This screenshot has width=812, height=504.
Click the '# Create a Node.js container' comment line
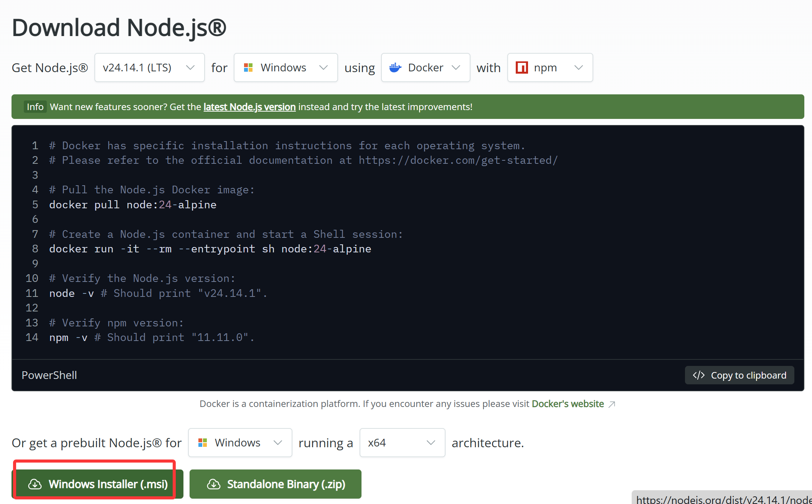226,234
